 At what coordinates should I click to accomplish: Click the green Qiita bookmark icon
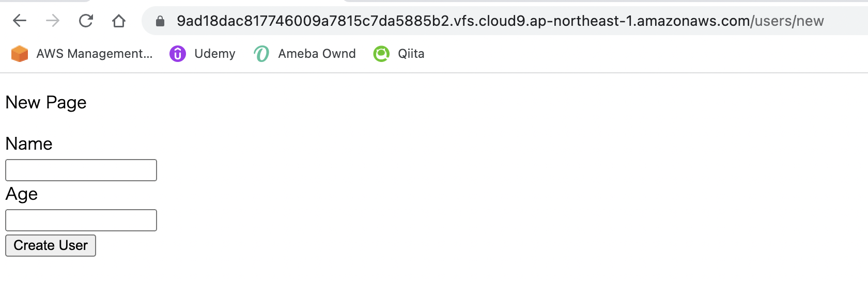(x=381, y=54)
